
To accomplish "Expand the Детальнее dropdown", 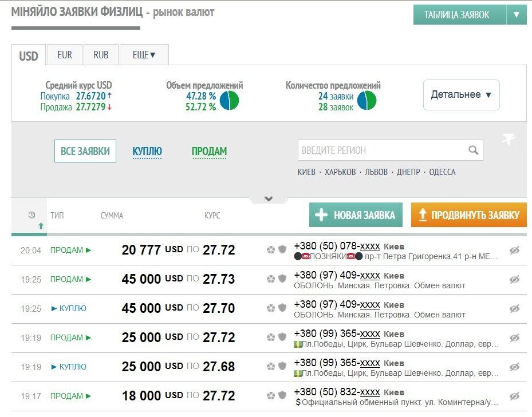I will tap(461, 95).
